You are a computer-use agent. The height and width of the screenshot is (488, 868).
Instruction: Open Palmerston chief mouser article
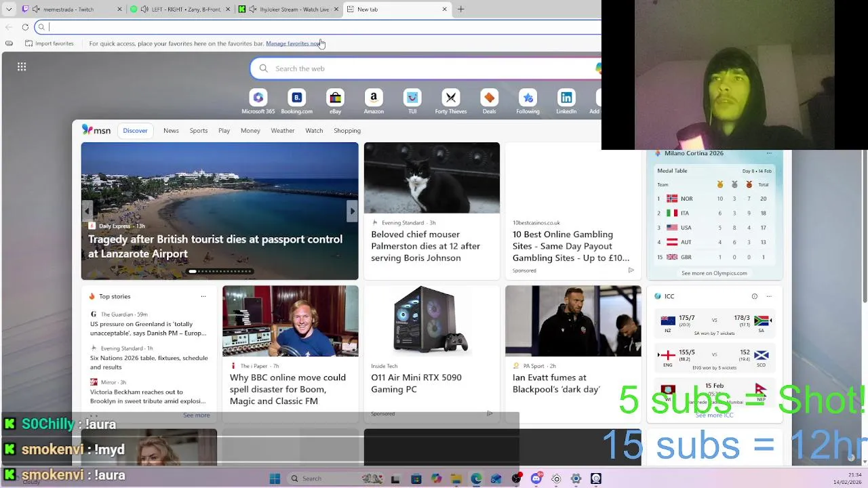[x=426, y=246]
